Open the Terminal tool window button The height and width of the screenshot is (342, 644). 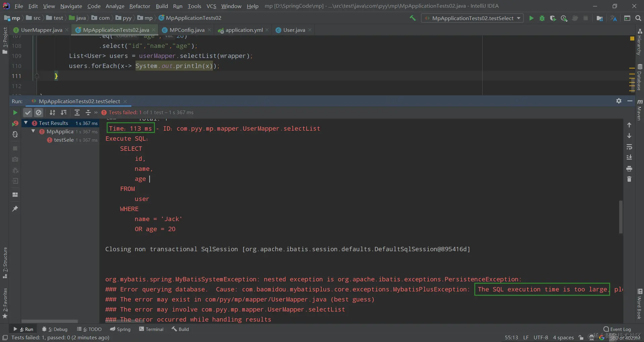tap(151, 329)
